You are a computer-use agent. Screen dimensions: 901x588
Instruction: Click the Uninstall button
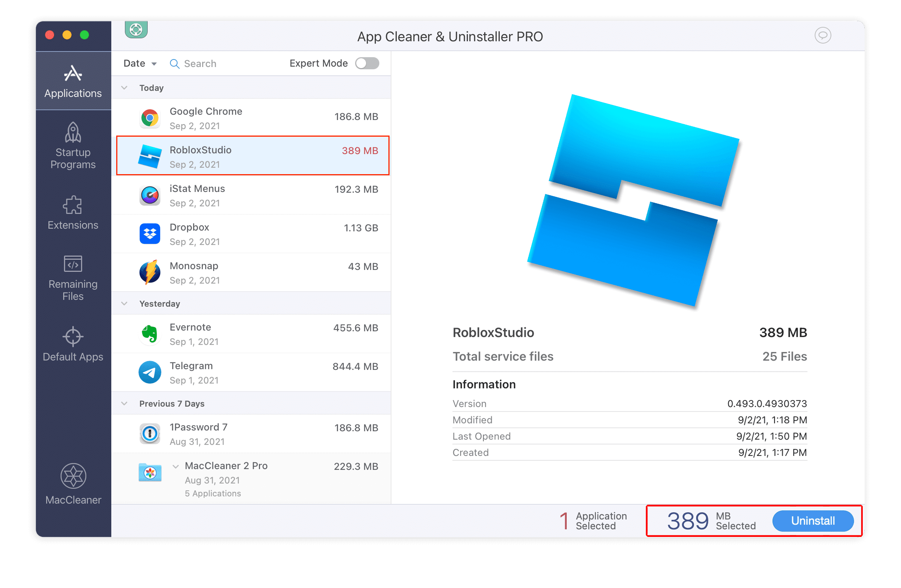pyautogui.click(x=813, y=521)
